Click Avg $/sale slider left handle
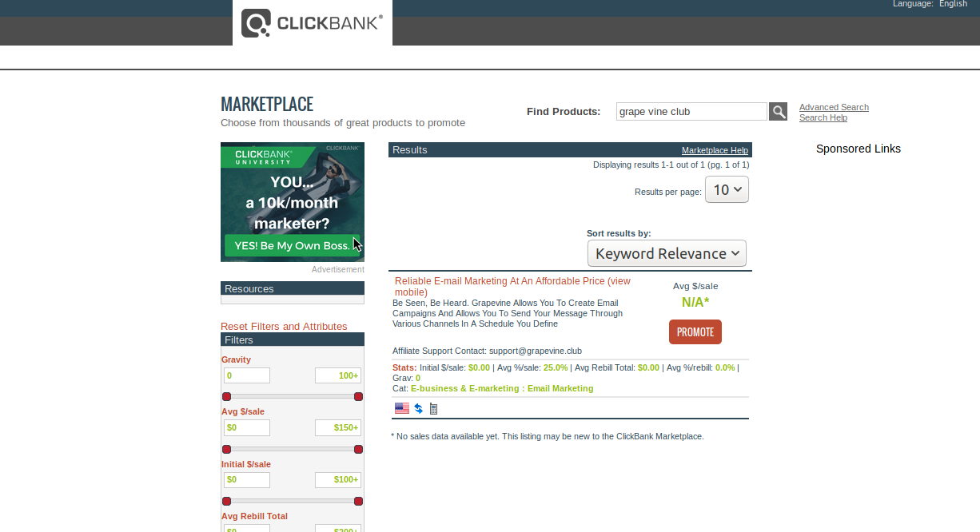Image resolution: width=980 pixels, height=532 pixels. click(226, 449)
